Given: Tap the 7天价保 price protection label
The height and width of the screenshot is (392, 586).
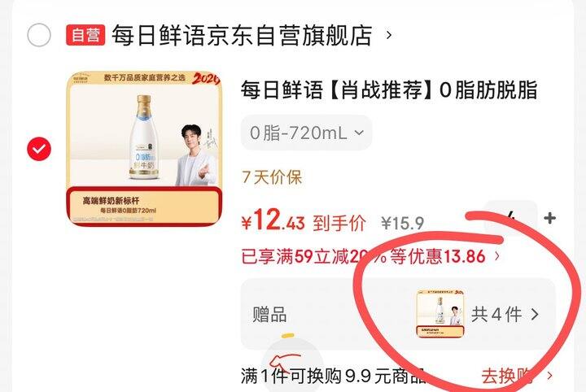Looking at the screenshot, I should 272,177.
